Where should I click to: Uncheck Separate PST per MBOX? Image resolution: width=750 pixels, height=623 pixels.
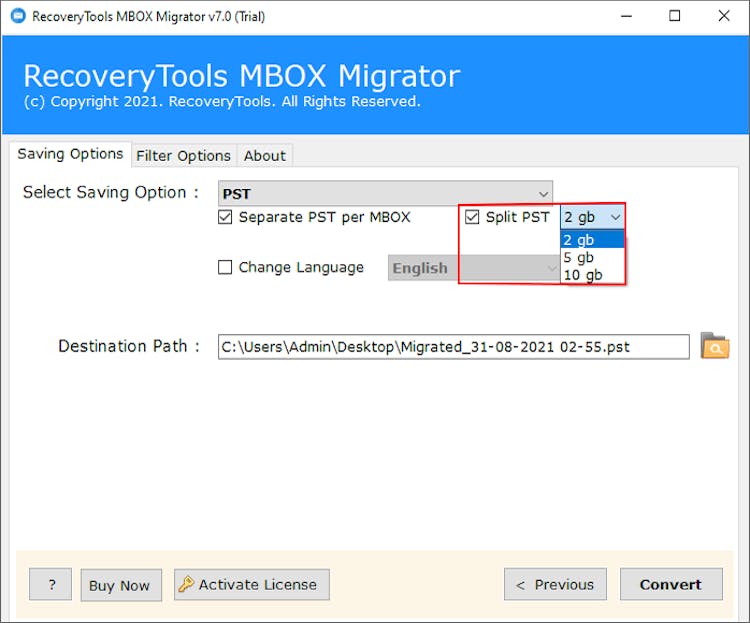225,217
